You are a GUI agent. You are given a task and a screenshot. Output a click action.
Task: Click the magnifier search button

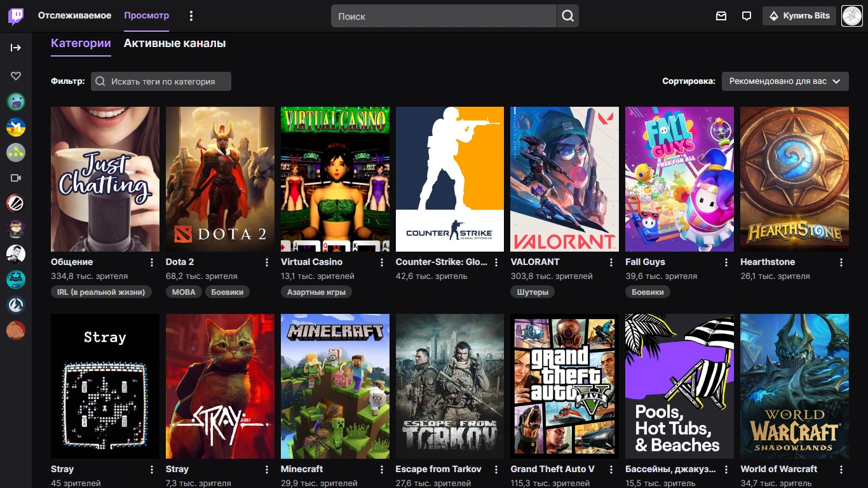tap(567, 16)
